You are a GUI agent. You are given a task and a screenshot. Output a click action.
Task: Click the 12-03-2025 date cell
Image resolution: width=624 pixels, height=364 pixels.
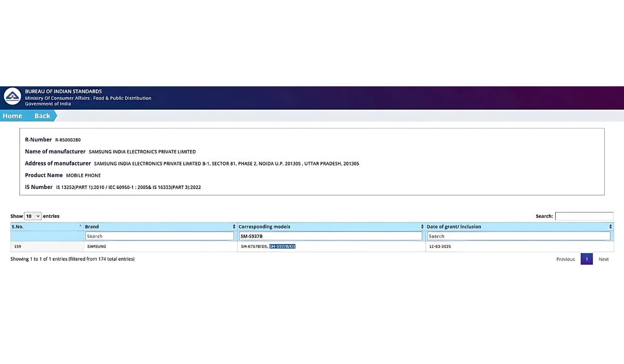coord(440,246)
